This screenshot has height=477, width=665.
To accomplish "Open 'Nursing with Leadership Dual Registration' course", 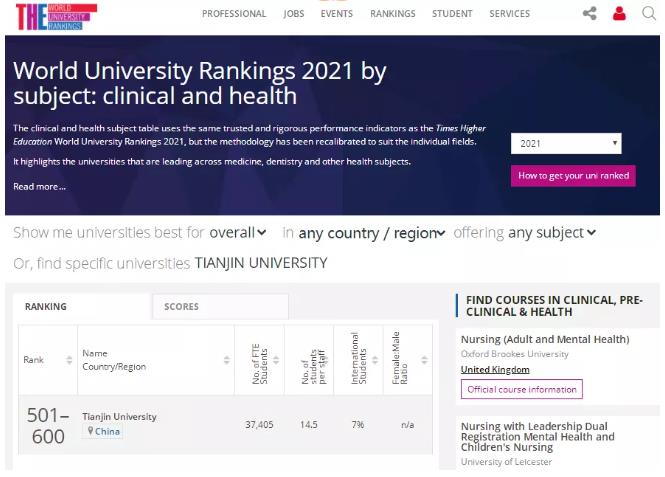I will (537, 437).
